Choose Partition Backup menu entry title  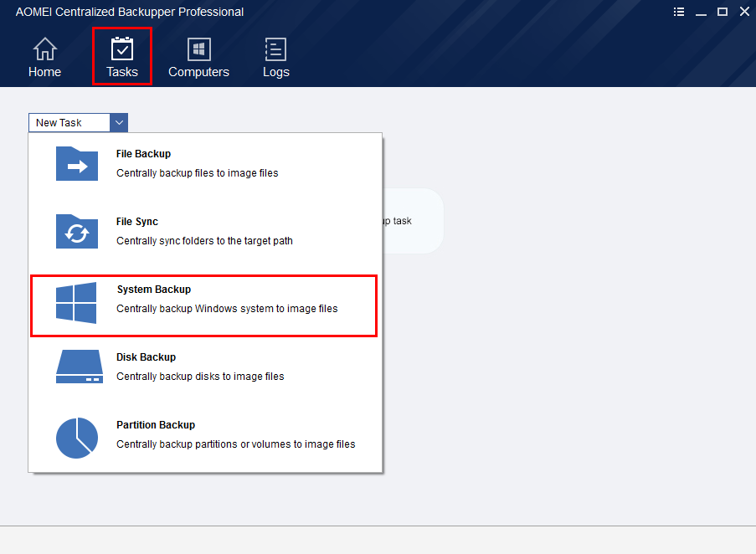click(x=156, y=425)
